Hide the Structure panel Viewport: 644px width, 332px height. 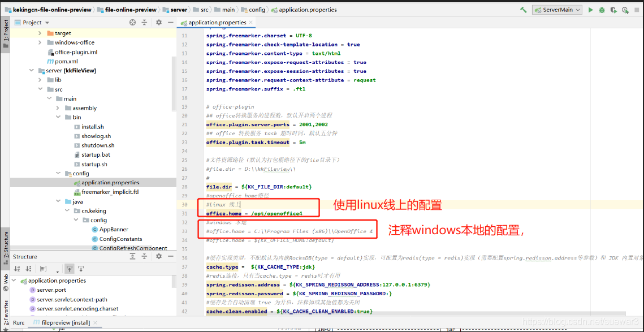(170, 256)
